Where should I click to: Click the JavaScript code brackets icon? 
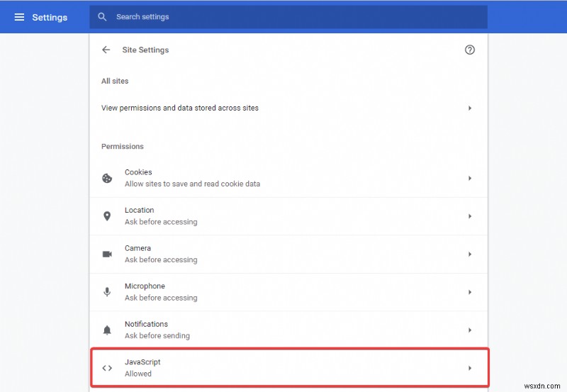click(x=107, y=368)
